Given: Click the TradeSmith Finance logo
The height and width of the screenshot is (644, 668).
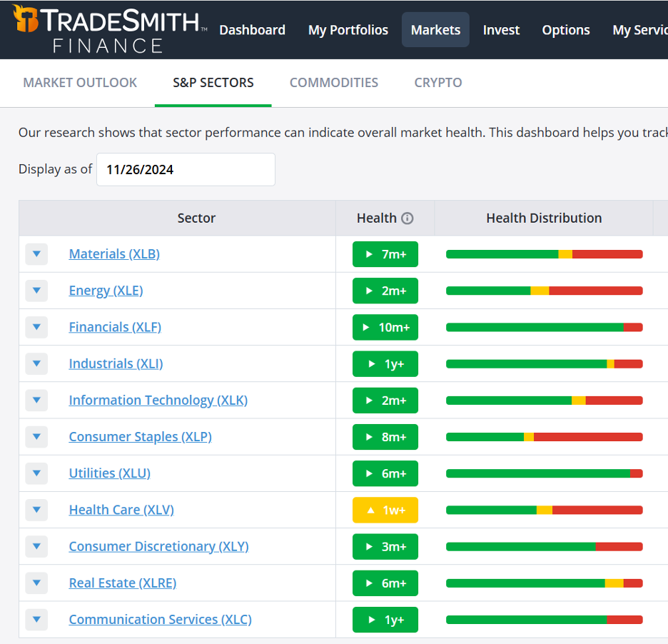Looking at the screenshot, I should [110, 29].
